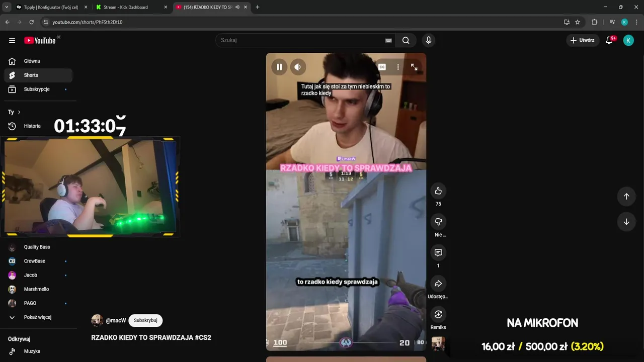Enter fullscreen on the Short
The width and height of the screenshot is (644, 362).
[414, 67]
